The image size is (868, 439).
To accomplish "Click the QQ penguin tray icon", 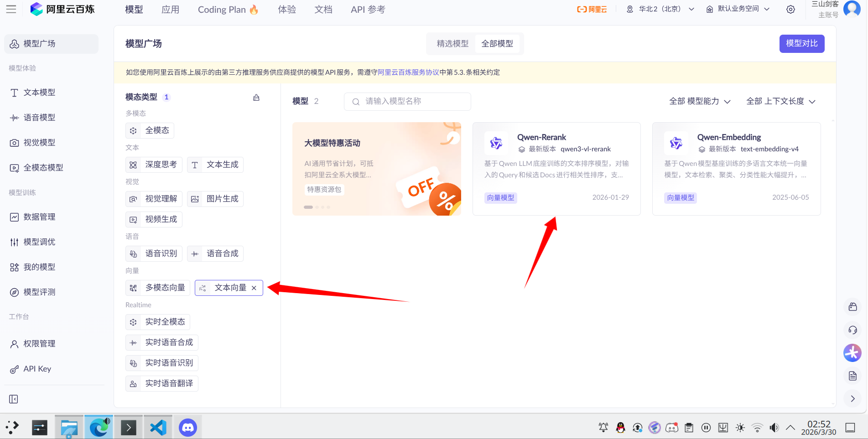I will (620, 427).
